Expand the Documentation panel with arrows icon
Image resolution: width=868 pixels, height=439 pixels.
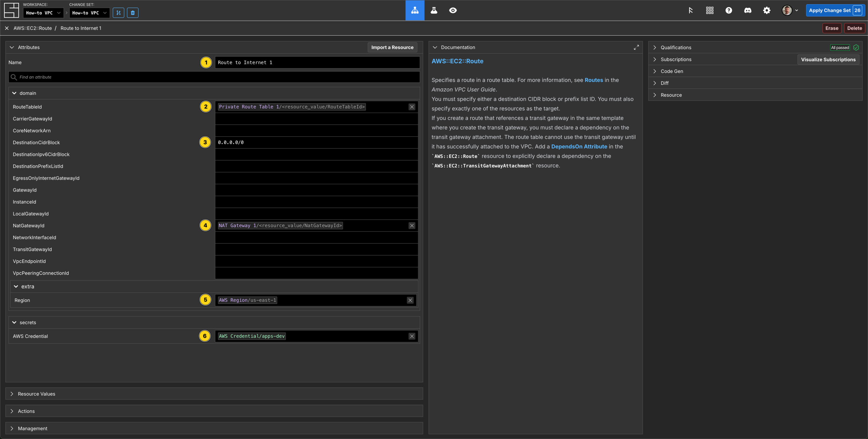pos(636,48)
